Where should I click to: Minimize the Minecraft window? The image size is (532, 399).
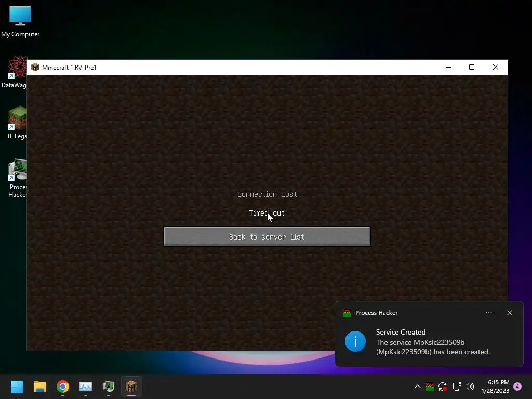pos(448,67)
